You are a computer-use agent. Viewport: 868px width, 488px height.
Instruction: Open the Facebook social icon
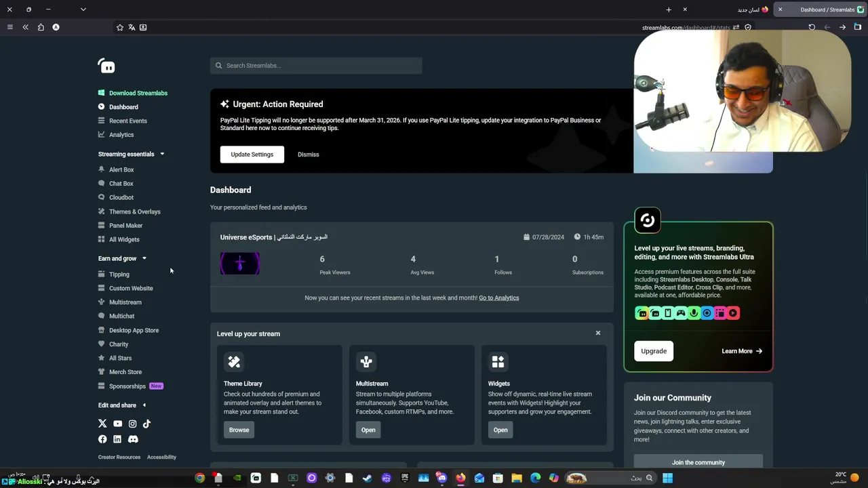coord(102,439)
